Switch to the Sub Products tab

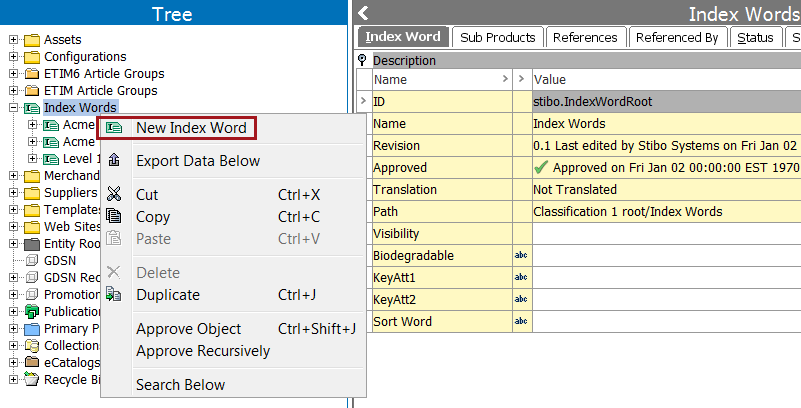497,37
